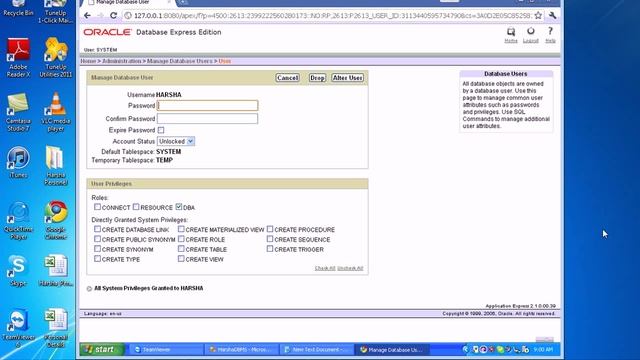The height and width of the screenshot is (360, 640).
Task: Launch VLC media player shortcut
Action: [56, 112]
